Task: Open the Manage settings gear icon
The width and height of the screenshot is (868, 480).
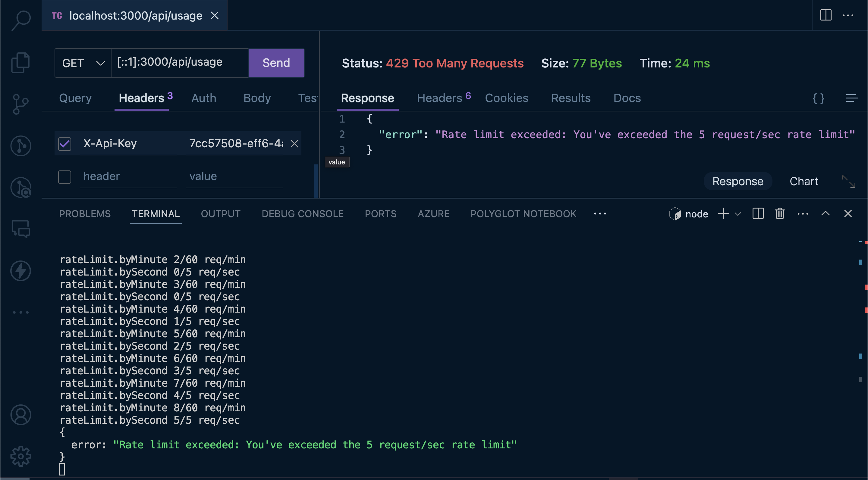Action: (20, 457)
